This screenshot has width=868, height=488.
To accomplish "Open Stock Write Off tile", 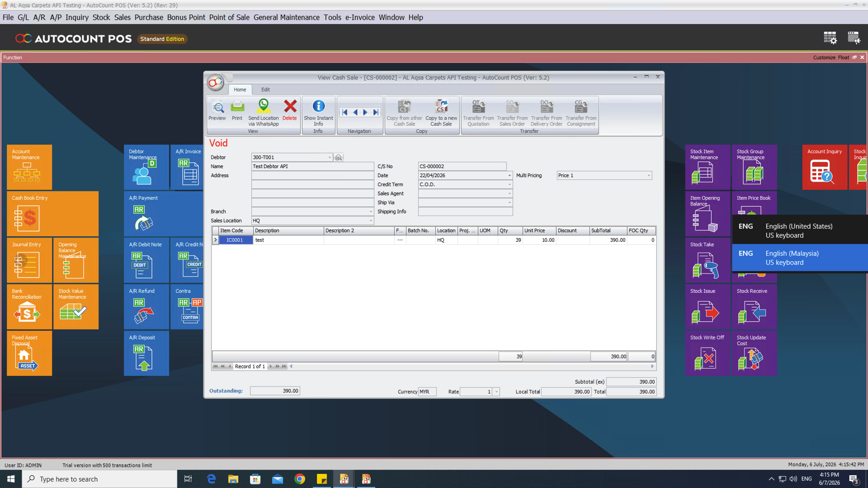I will pos(708,353).
